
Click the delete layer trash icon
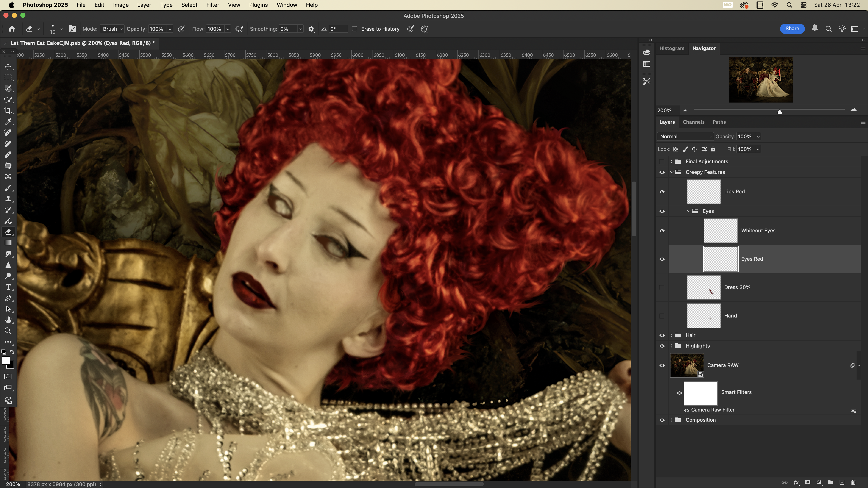pyautogui.click(x=853, y=482)
